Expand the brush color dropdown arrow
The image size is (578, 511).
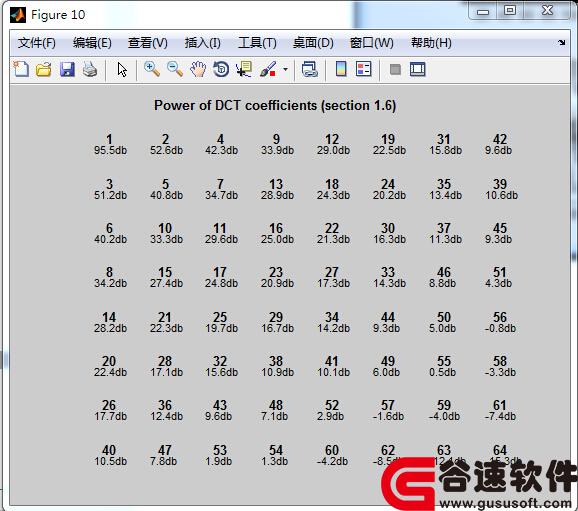[x=285, y=69]
